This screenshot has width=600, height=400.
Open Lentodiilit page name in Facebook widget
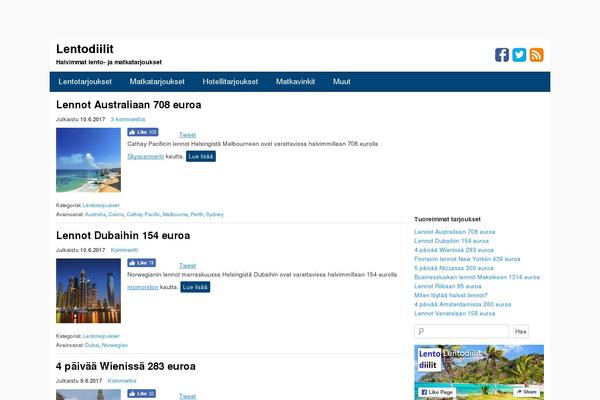(x=462, y=354)
